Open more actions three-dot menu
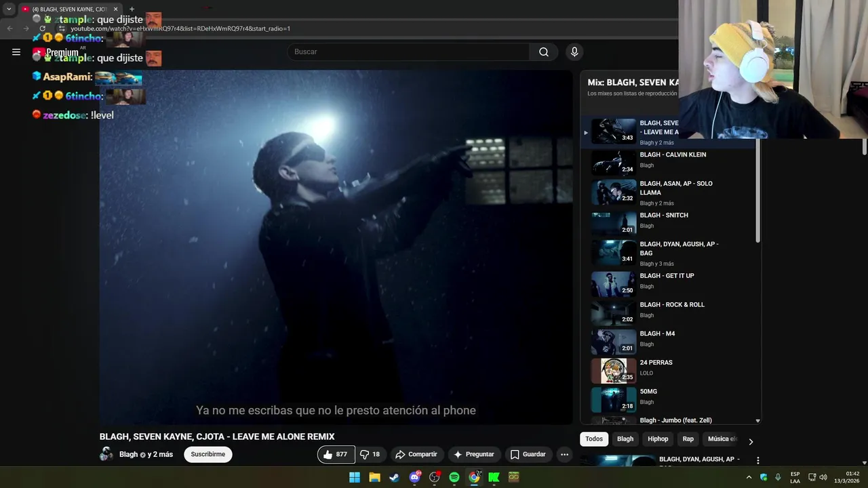 564,454
